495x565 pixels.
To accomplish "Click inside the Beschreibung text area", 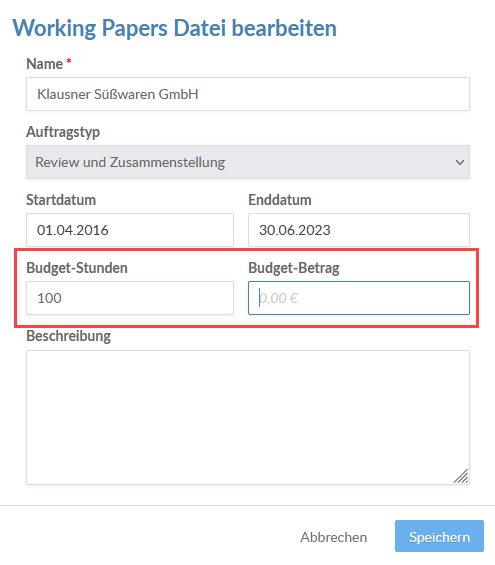I will (x=248, y=417).
